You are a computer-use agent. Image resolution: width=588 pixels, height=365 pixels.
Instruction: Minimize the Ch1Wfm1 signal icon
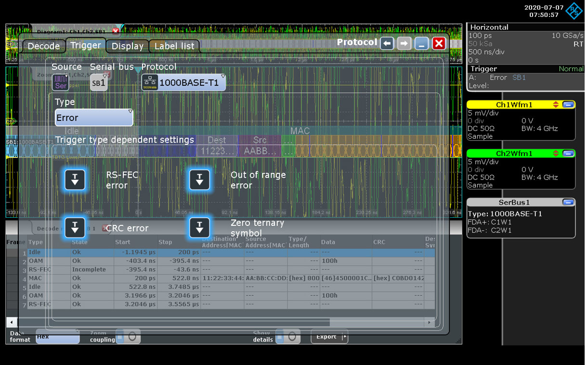click(x=568, y=104)
